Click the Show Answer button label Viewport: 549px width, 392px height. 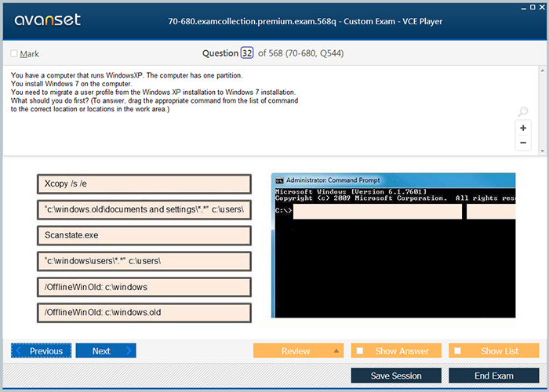coord(402,351)
